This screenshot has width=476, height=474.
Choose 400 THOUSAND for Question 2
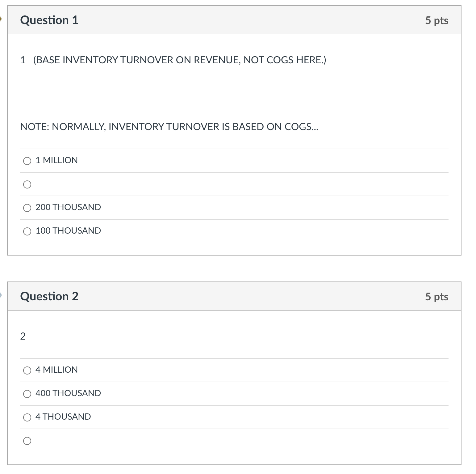27,394
